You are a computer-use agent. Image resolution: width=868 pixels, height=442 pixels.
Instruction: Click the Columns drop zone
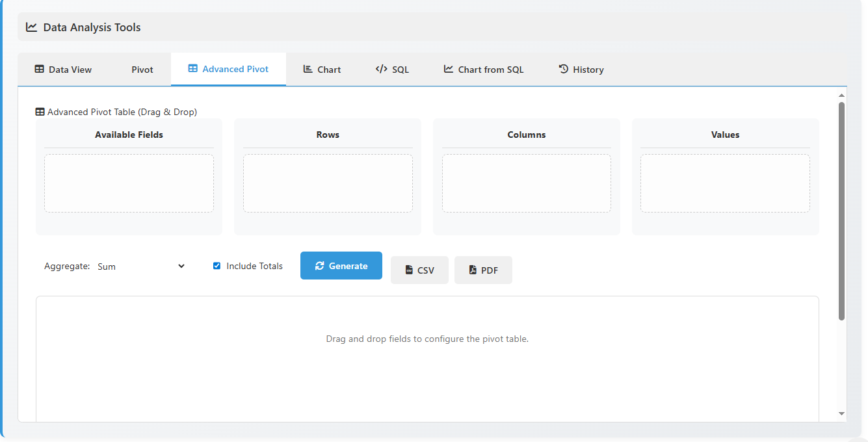tap(526, 183)
